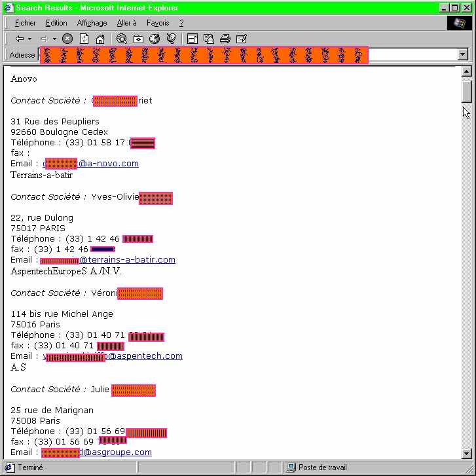The width and height of the screenshot is (476, 476).
Task: Print the page with printer icon
Action: (x=225, y=39)
